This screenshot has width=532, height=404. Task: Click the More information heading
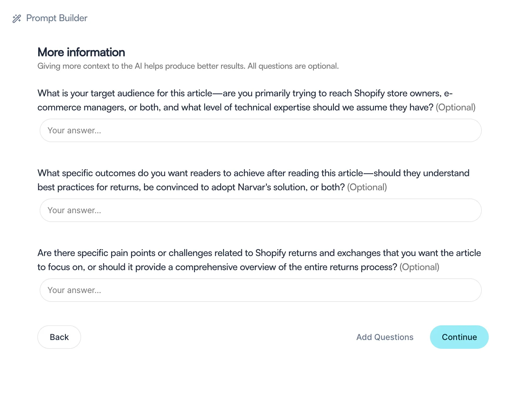(x=81, y=52)
